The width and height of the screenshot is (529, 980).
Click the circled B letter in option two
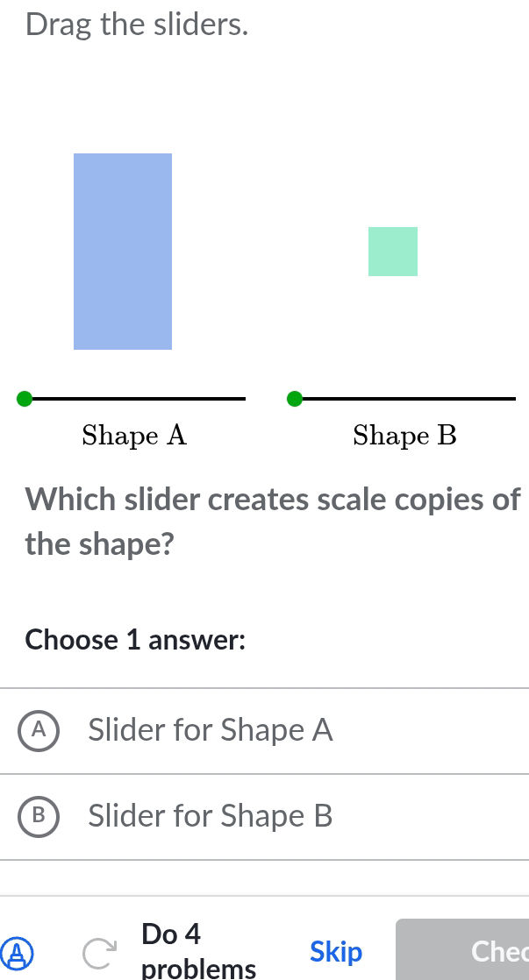[37, 816]
